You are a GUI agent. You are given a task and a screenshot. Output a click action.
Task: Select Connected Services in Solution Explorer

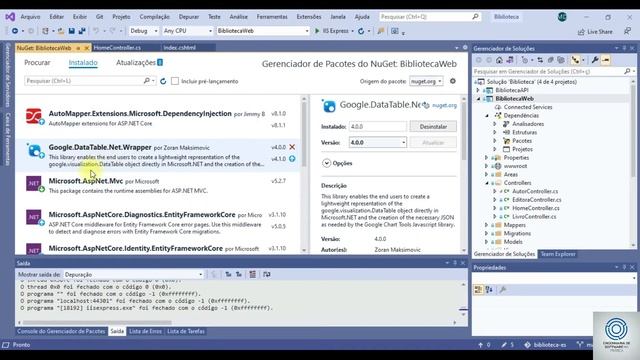click(528, 107)
